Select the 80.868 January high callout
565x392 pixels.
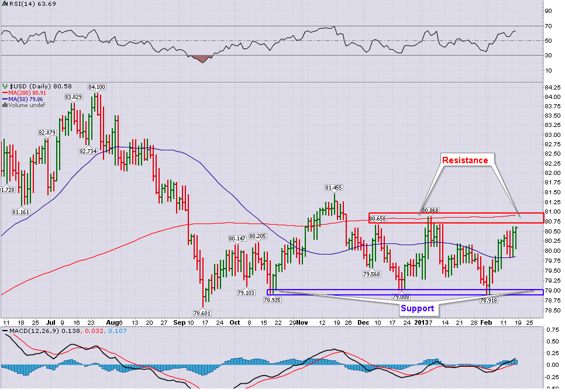pyautogui.click(x=429, y=209)
